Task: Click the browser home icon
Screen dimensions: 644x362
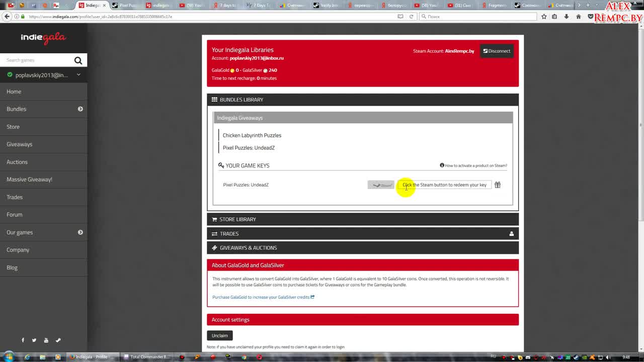Action: pyautogui.click(x=579, y=17)
